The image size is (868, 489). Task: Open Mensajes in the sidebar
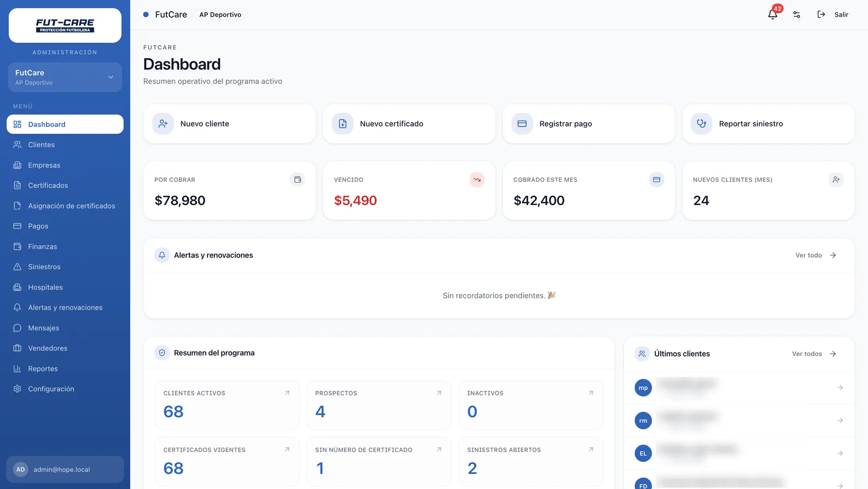[x=65, y=328]
